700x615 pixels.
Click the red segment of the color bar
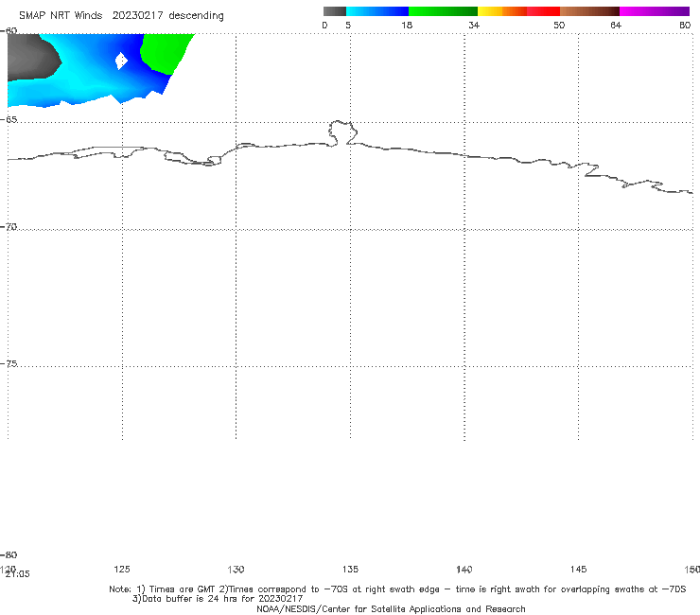pos(543,11)
